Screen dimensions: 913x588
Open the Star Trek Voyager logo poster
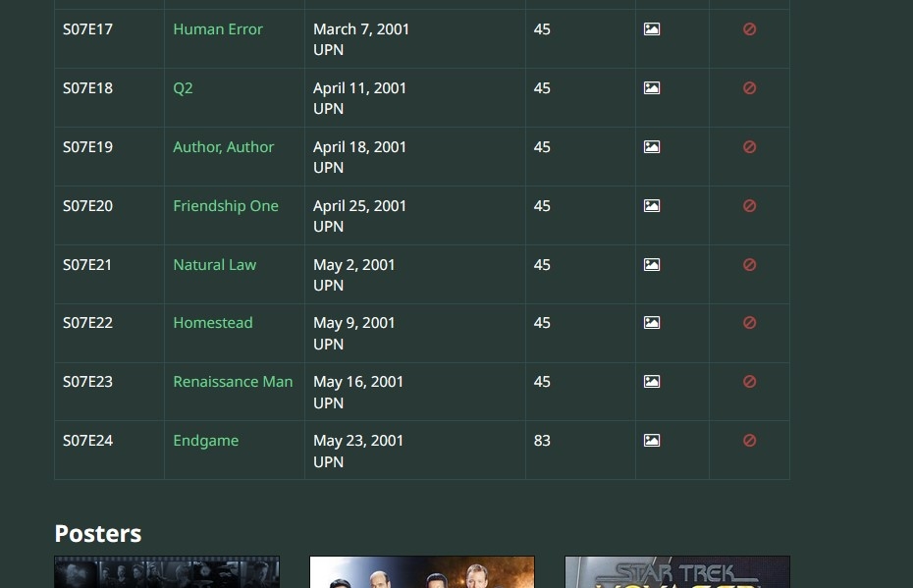pyautogui.click(x=677, y=572)
